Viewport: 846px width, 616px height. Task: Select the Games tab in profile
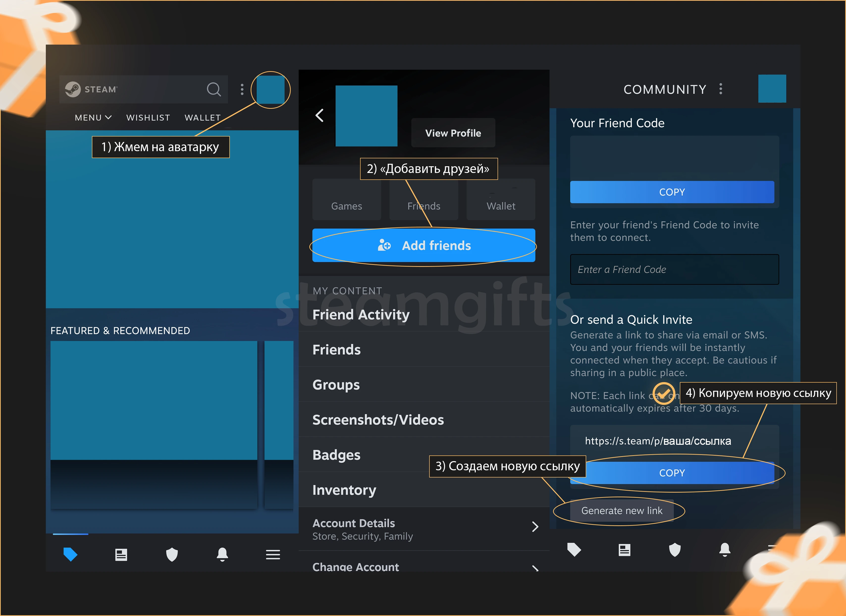(x=347, y=205)
